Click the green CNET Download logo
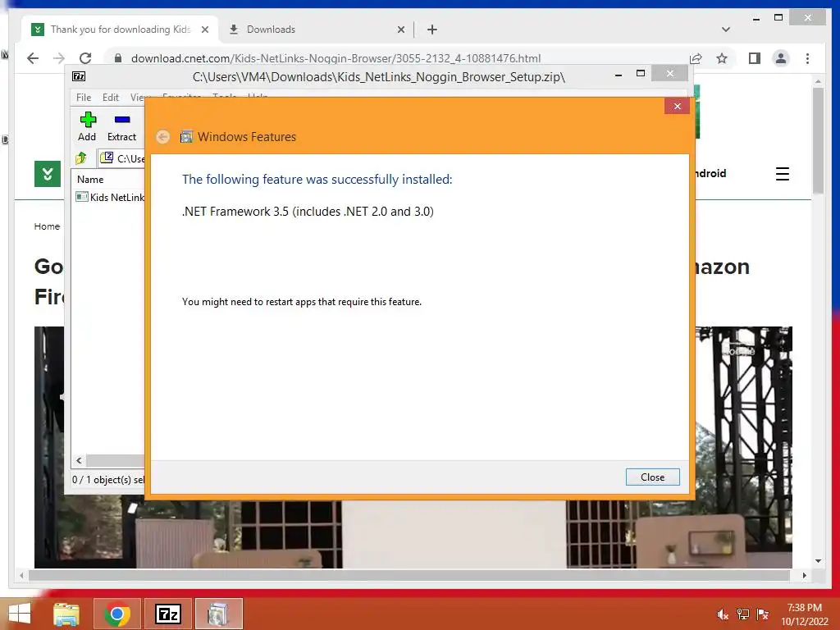 coord(47,174)
